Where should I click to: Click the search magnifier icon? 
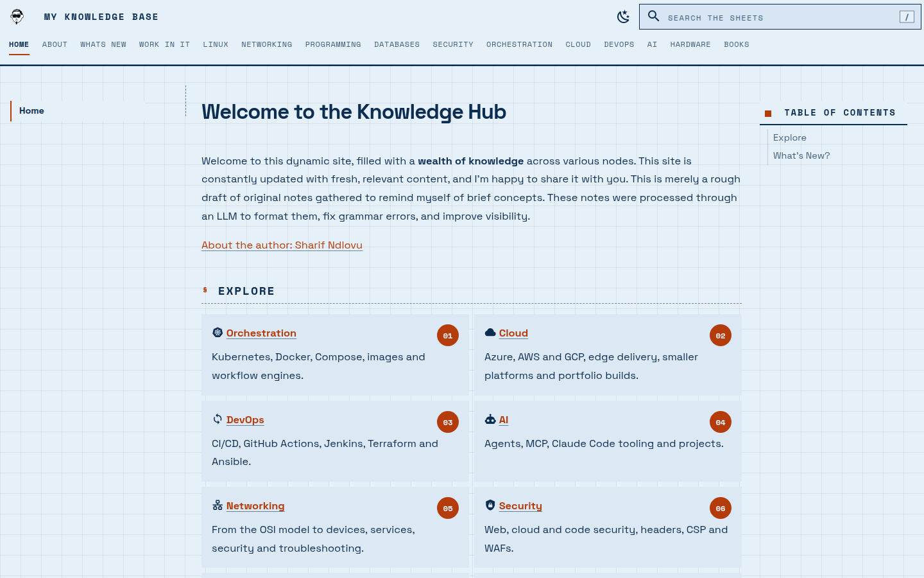[653, 16]
